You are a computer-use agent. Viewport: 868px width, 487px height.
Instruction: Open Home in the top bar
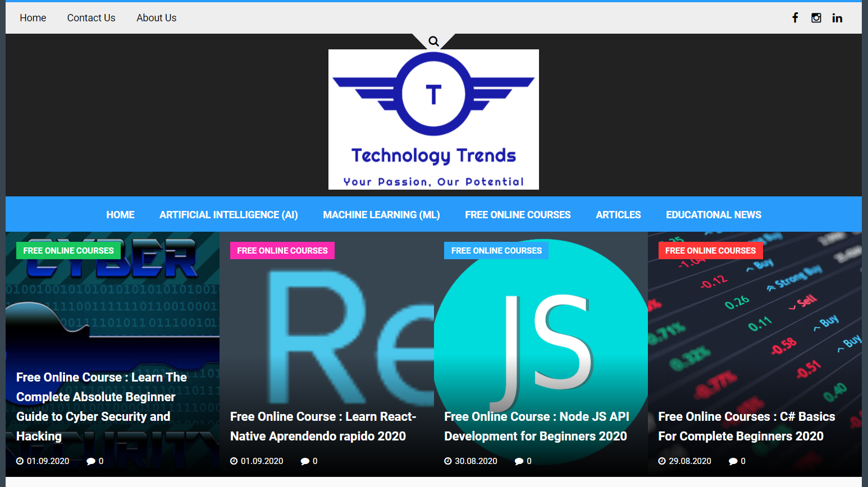click(33, 18)
